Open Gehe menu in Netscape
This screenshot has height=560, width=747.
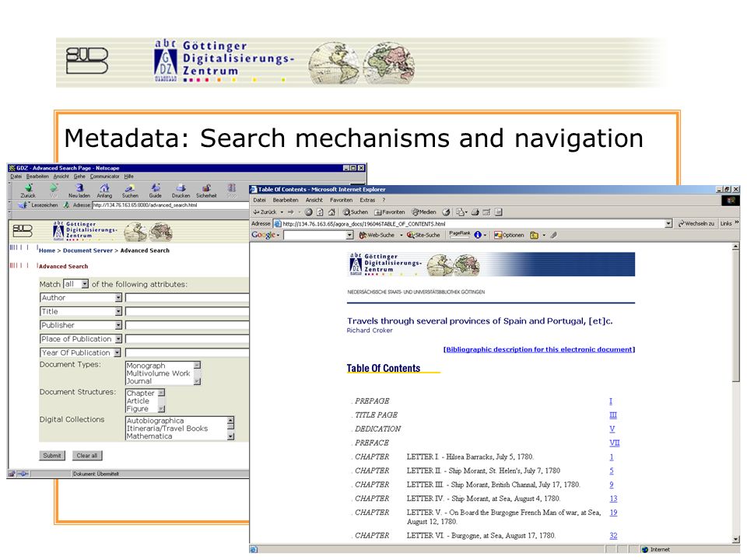click(79, 177)
